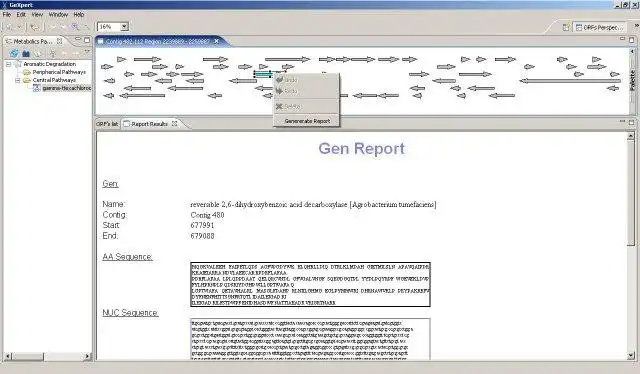Minimize the Report Results panel
Viewport: 640px width, 374px height.
click(x=622, y=121)
